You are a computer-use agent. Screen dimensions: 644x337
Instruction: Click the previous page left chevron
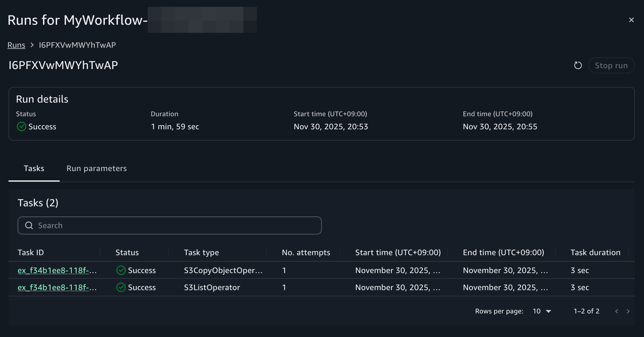pyautogui.click(x=616, y=311)
